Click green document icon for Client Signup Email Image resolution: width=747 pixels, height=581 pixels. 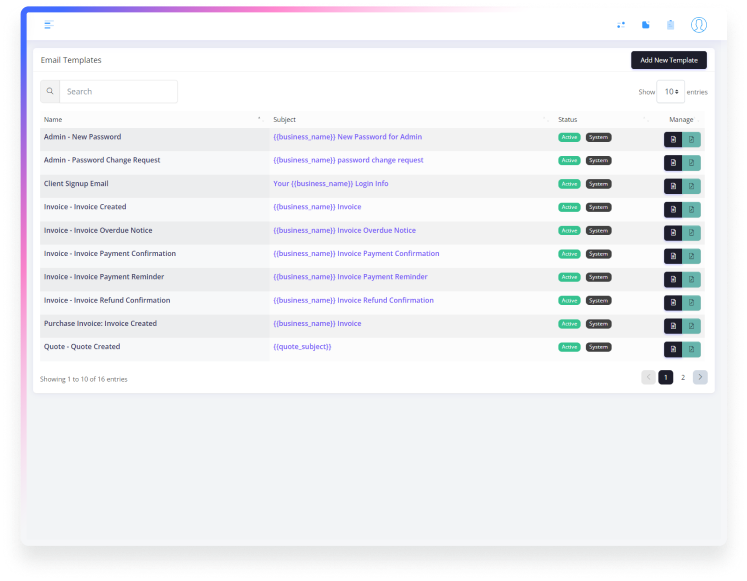point(692,186)
